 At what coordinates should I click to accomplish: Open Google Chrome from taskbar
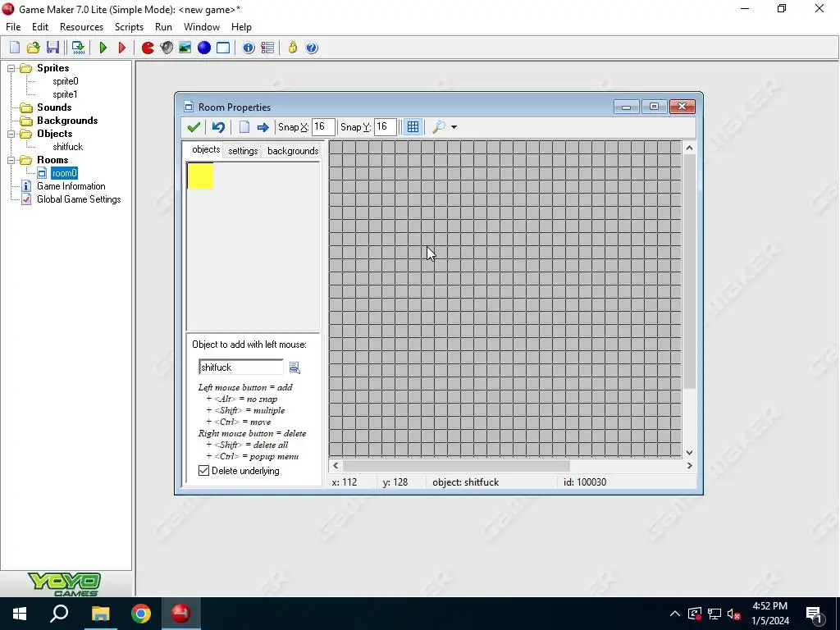141,614
